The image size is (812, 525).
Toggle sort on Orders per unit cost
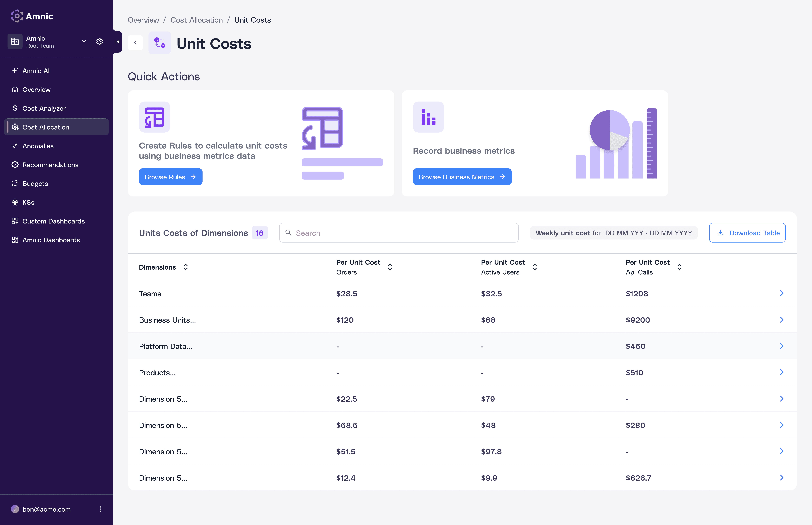[390, 267]
